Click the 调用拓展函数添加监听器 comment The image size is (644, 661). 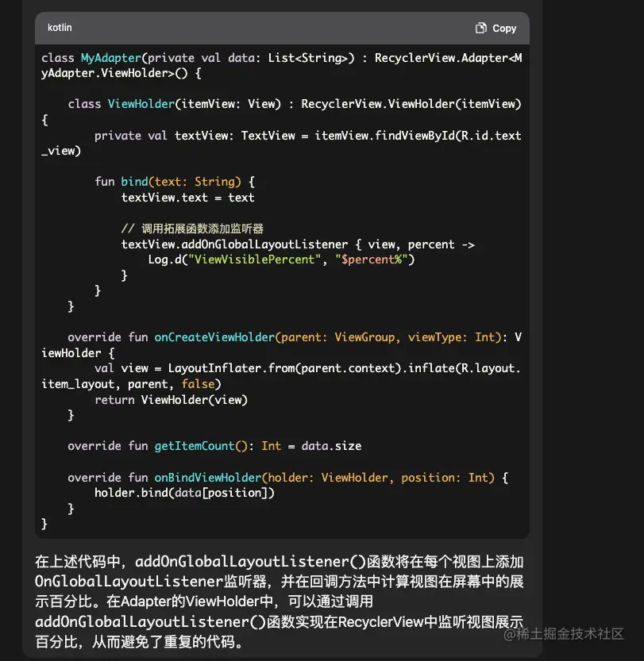192,228
